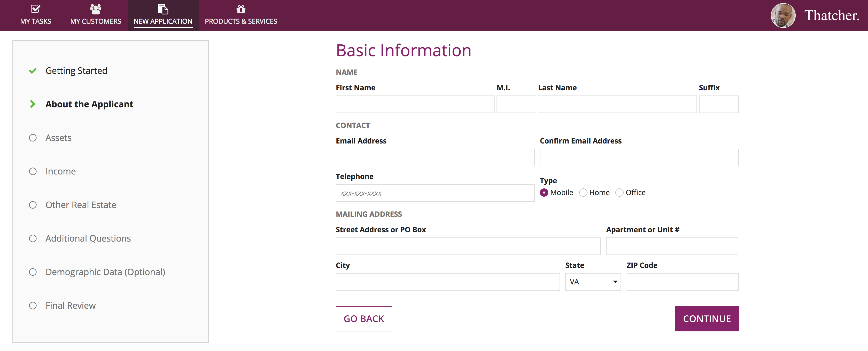868x351 pixels.
Task: Click the circle icon beside Assets
Action: coord(33,138)
